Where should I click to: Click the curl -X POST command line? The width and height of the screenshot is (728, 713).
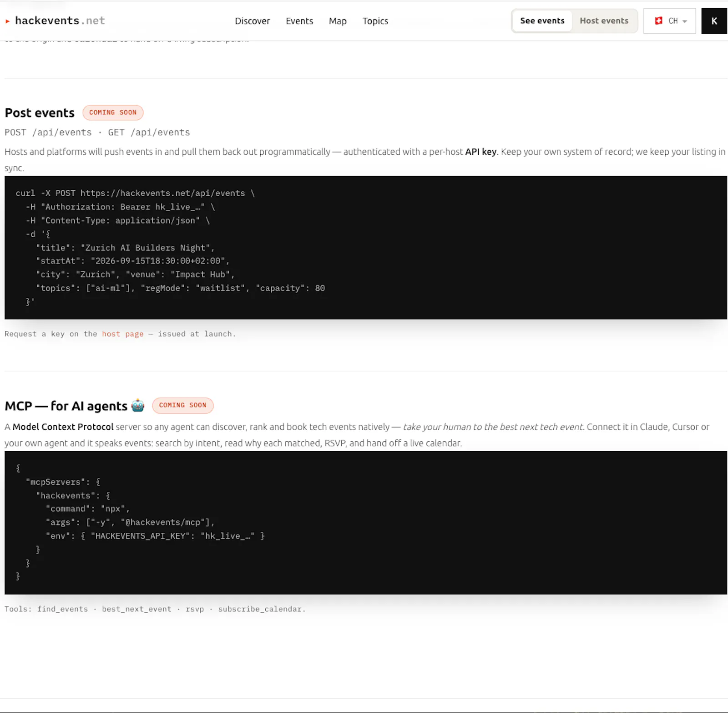click(x=135, y=193)
